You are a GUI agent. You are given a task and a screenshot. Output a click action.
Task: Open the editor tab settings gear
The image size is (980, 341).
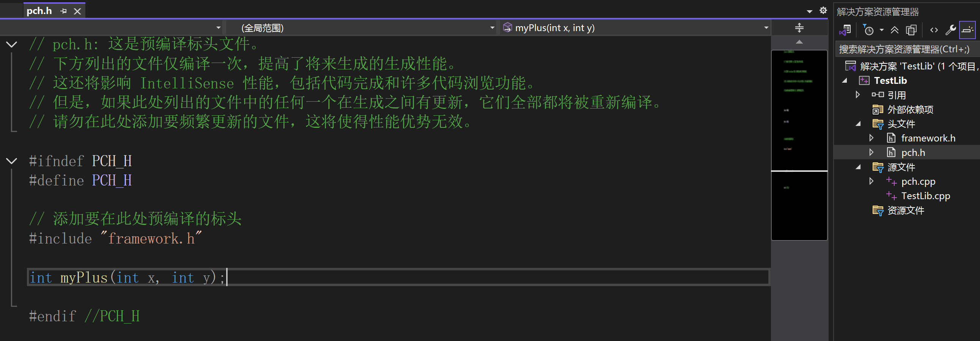point(823,11)
